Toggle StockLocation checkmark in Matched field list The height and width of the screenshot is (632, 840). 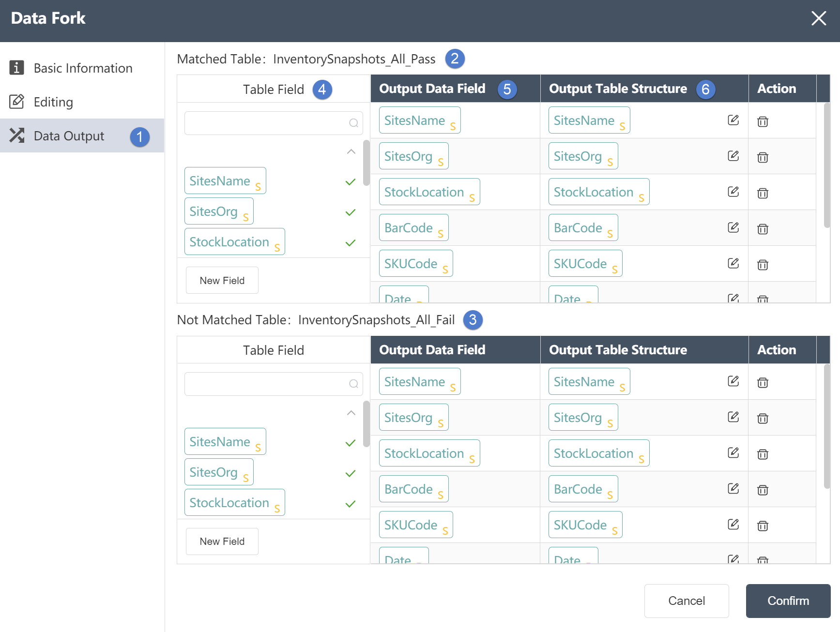(351, 243)
